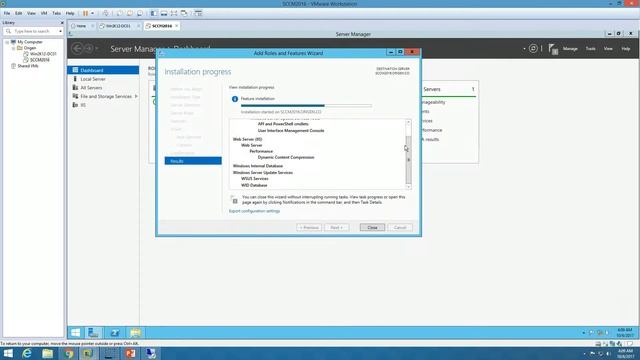Click the orange suspend VM icon

pyautogui.click(x=85, y=13)
